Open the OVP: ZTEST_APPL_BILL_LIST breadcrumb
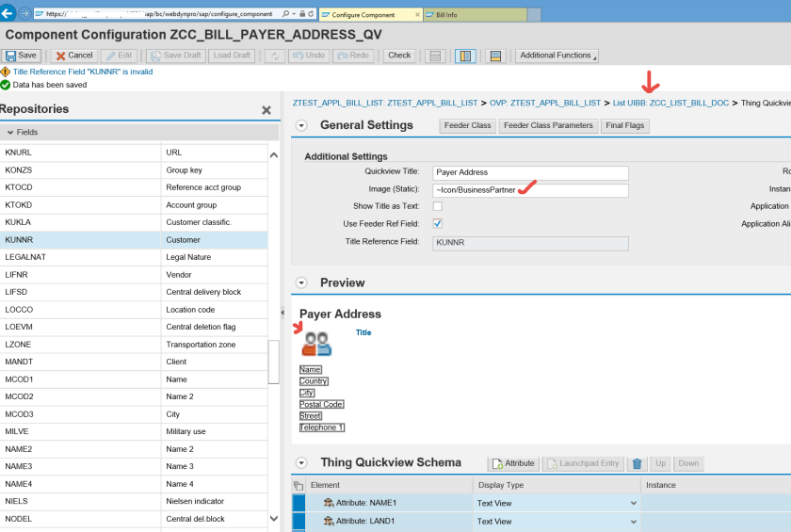Screen dimensions: 791x532 click(545, 103)
